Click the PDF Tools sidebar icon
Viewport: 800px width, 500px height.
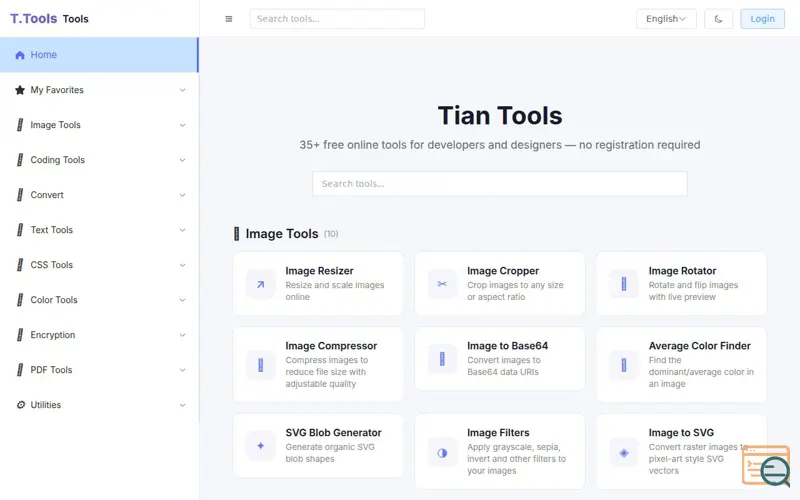pos(20,370)
